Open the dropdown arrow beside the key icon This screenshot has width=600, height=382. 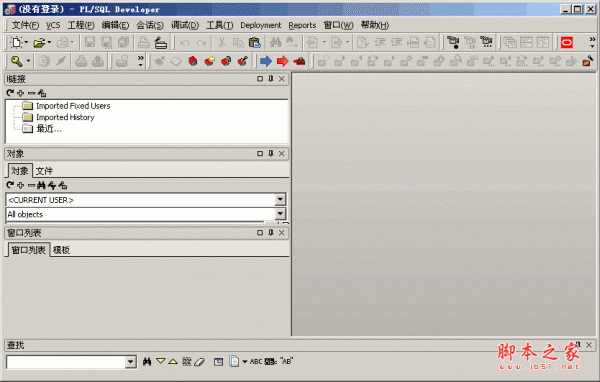28,61
